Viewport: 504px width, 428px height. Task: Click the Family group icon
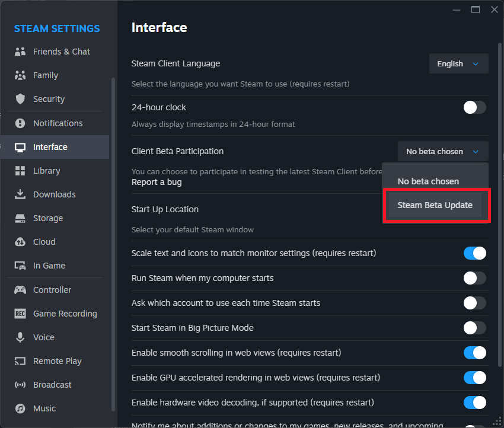[x=20, y=75]
